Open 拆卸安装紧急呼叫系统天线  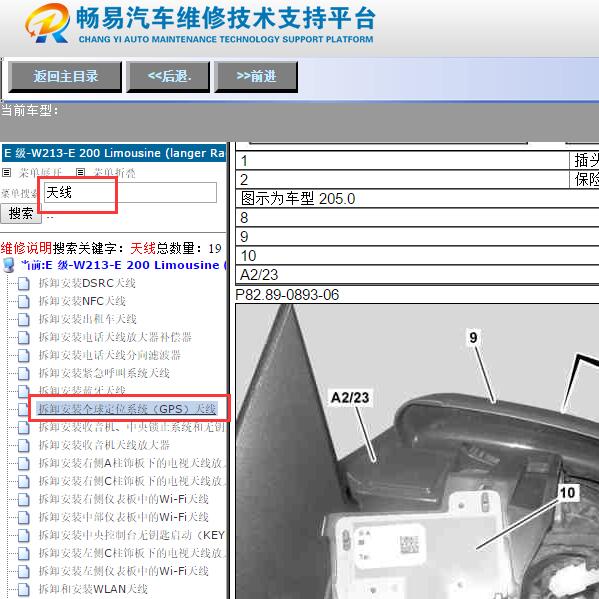[104, 373]
